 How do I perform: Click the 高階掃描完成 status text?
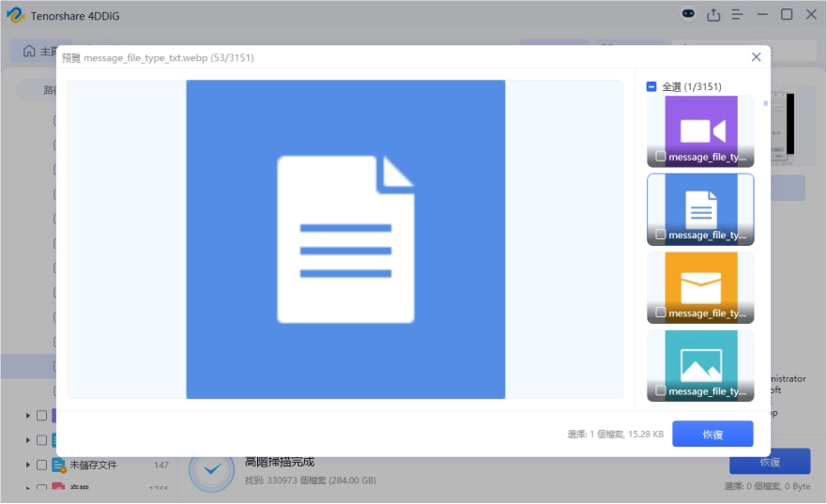[280, 463]
